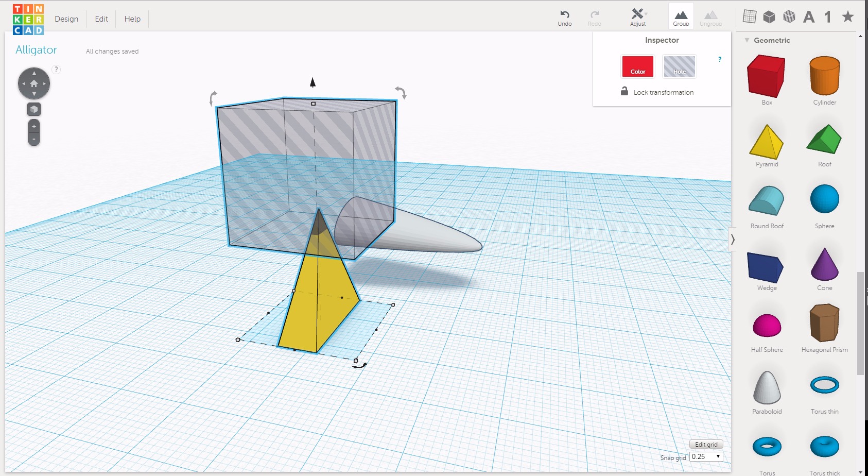Select the workplane grid icon
868x476 pixels.
coord(750,16)
